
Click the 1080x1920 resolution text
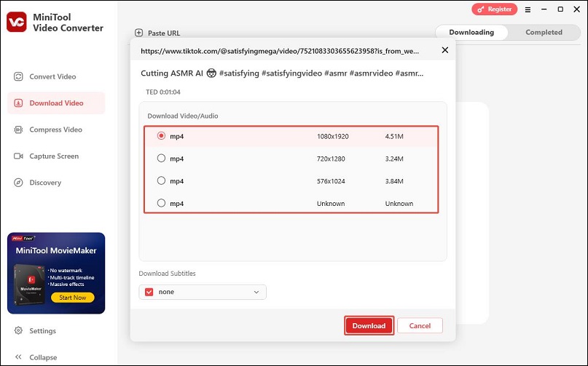point(333,136)
